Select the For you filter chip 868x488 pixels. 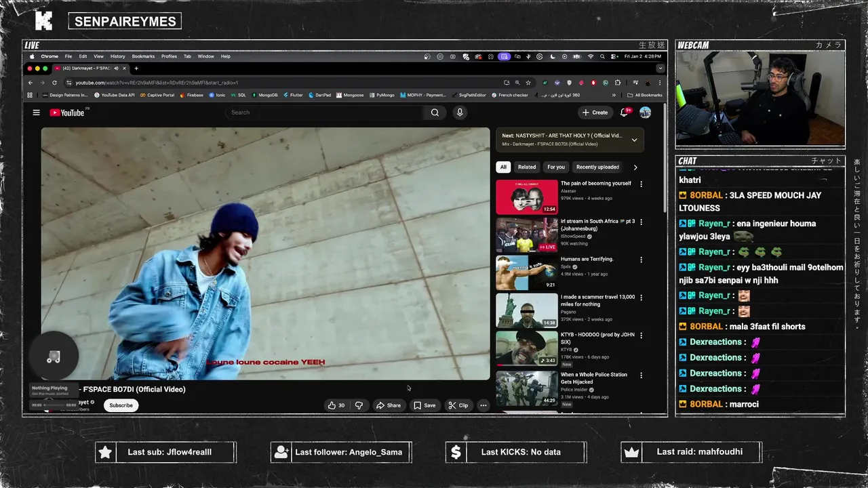pyautogui.click(x=556, y=167)
